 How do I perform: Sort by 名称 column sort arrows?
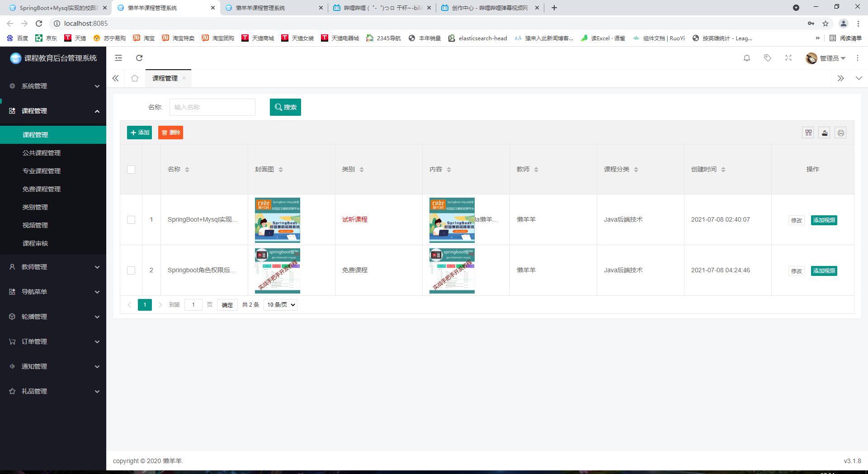187,170
